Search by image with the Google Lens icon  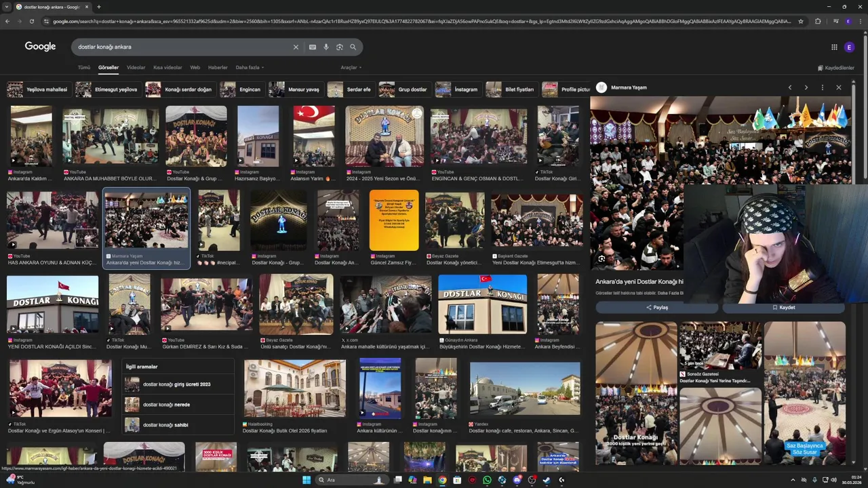tap(340, 47)
